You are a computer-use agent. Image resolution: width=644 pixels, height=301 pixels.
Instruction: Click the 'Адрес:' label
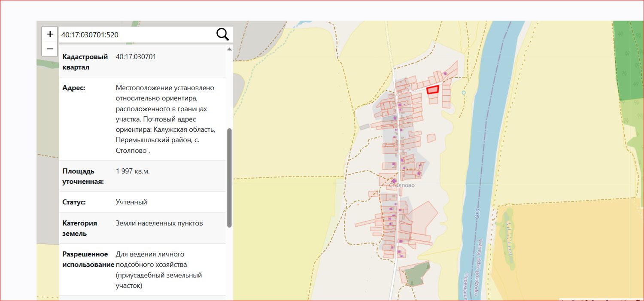point(74,88)
